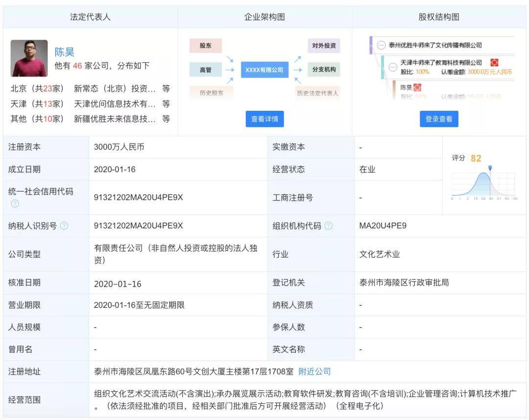Select the 企业架构图 header
The height and width of the screenshot is (420, 529).
[x=264, y=17]
